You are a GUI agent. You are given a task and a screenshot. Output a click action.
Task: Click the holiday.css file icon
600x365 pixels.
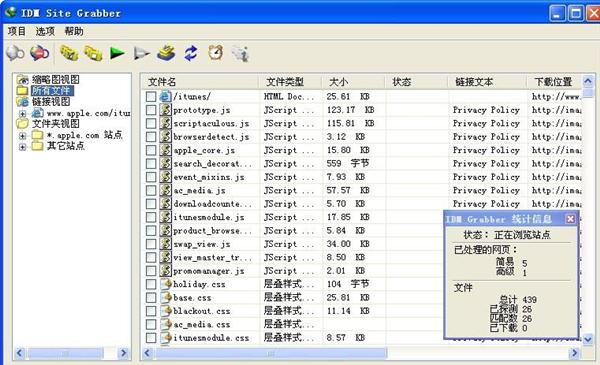(x=165, y=284)
